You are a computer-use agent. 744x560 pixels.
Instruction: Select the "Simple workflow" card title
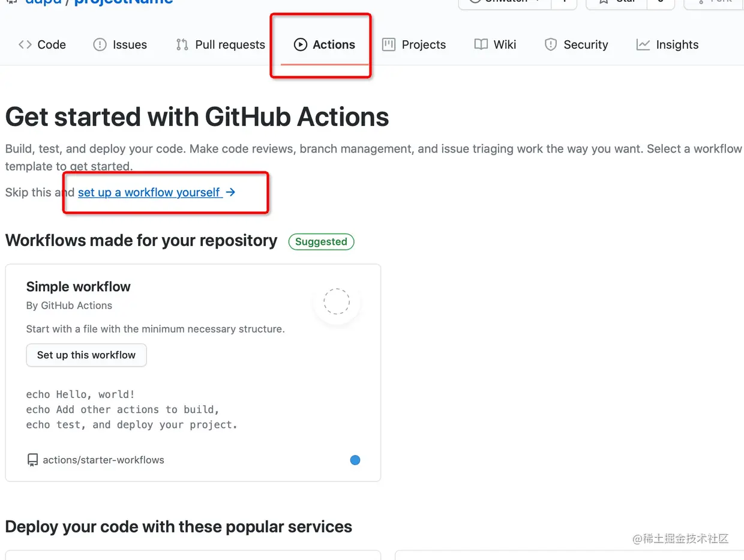79,287
